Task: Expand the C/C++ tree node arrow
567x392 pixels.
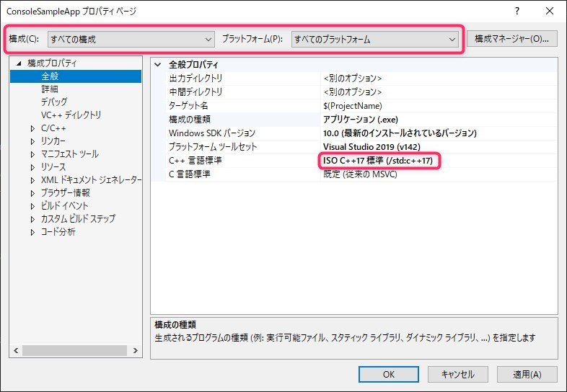Action: coord(32,128)
